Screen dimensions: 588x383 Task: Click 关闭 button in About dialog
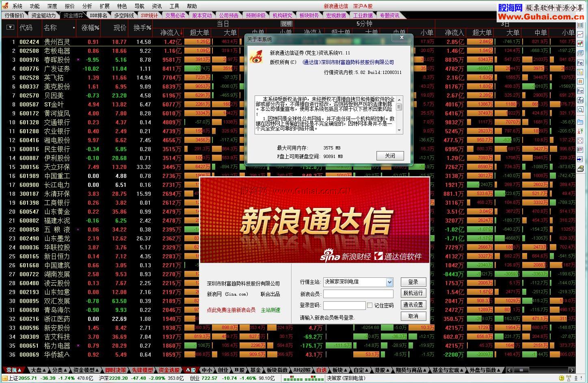[390, 156]
